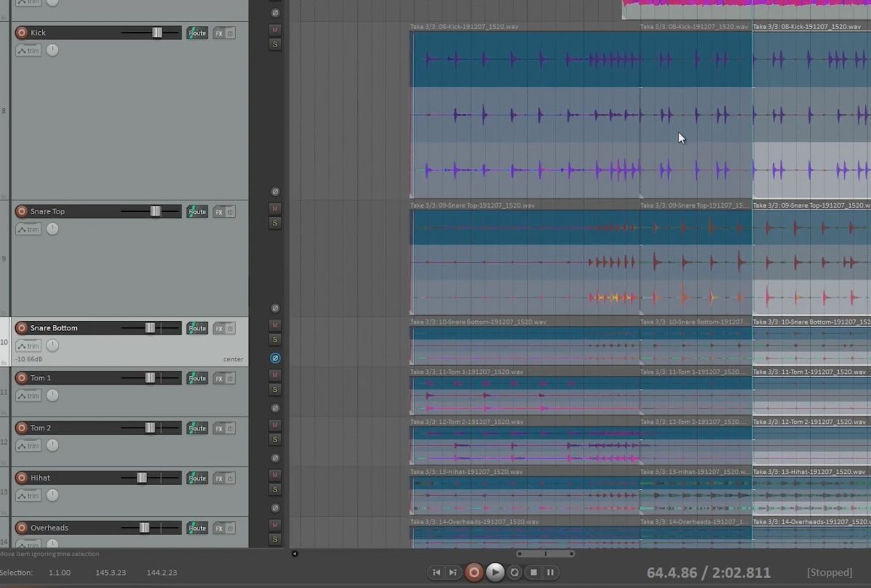
Task: Bypass FX on the Snare Top track
Action: tap(230, 212)
